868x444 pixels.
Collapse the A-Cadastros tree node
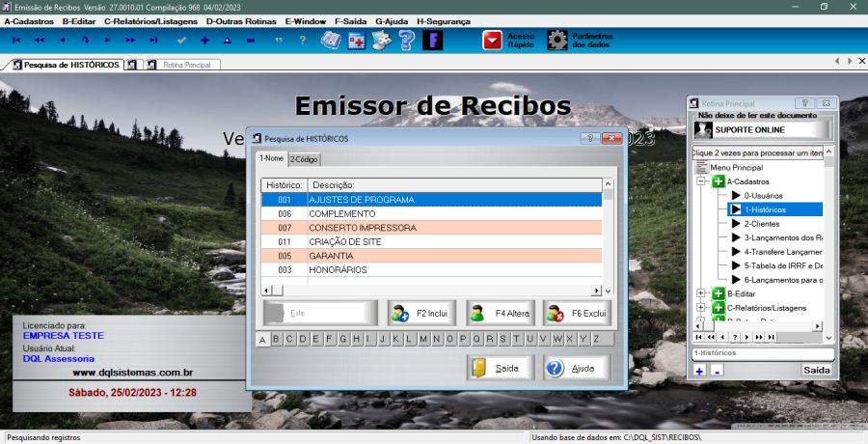click(701, 181)
